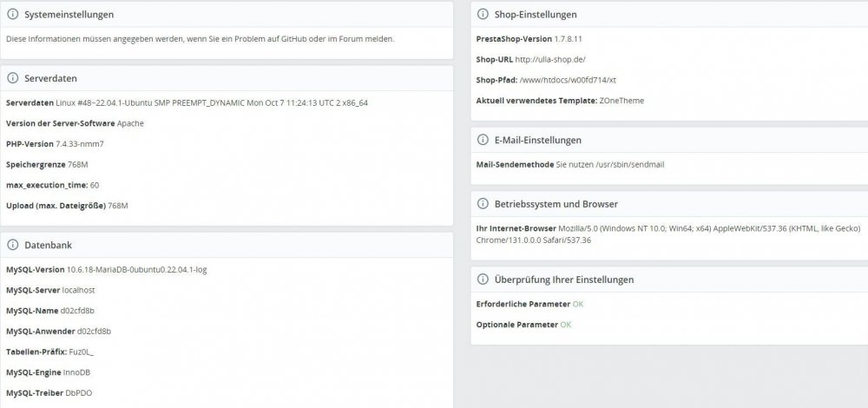This screenshot has height=408, width=868.
Task: Click the Serverdaten panel heading
Action: pyautogui.click(x=50, y=78)
